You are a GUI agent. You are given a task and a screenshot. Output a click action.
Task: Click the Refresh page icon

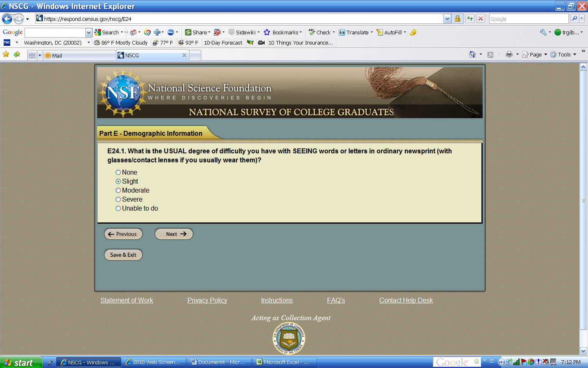click(x=470, y=18)
